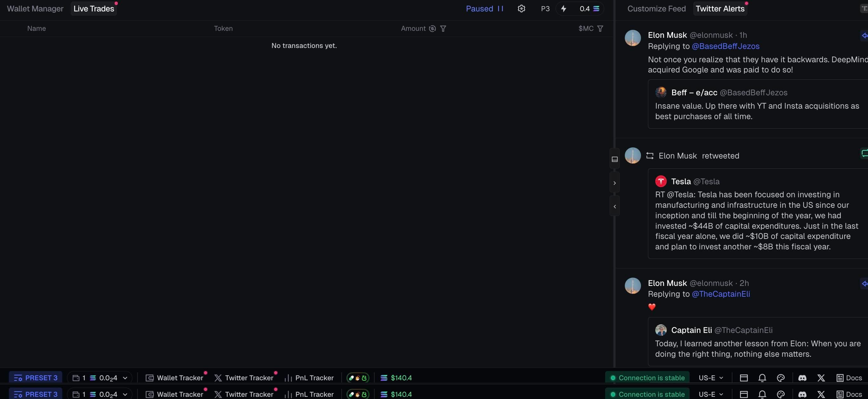Open the notifications bell in the upper footer bar
868x399 pixels.
pyautogui.click(x=762, y=378)
